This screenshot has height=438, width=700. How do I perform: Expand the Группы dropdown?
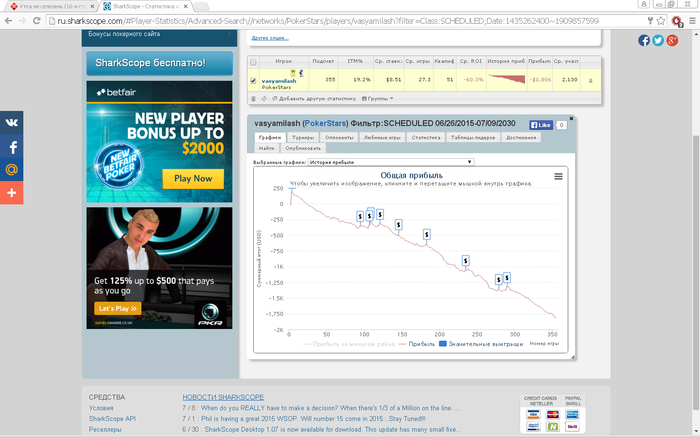coord(378,99)
